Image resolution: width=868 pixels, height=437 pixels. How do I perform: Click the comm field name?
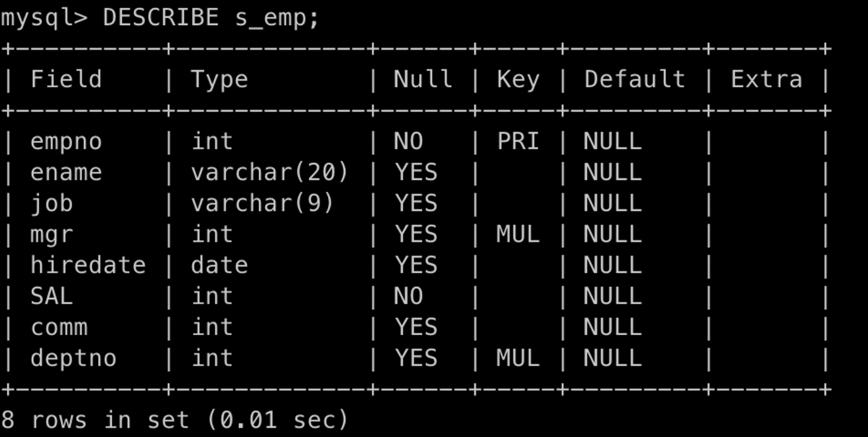tap(59, 327)
